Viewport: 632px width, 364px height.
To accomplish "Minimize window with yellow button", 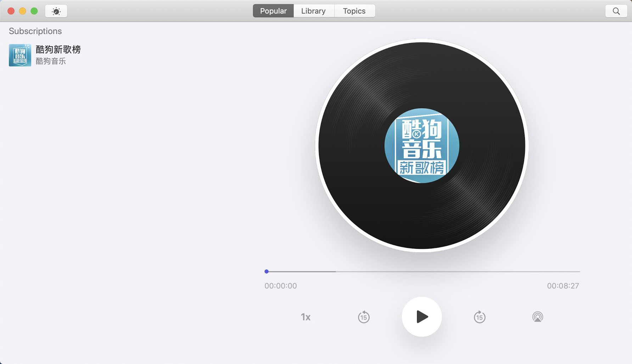I will click(23, 11).
